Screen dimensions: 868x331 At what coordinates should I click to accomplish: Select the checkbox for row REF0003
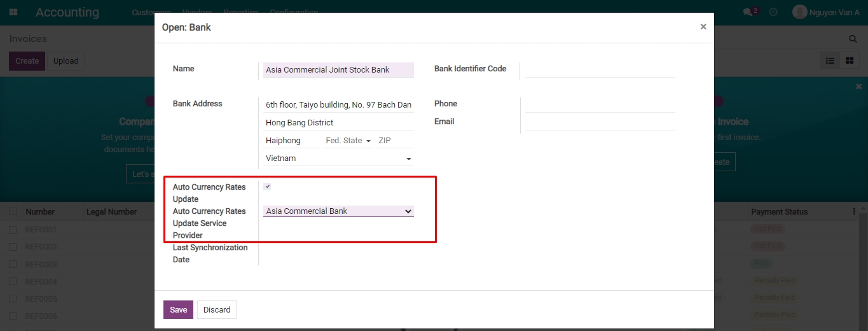click(13, 264)
